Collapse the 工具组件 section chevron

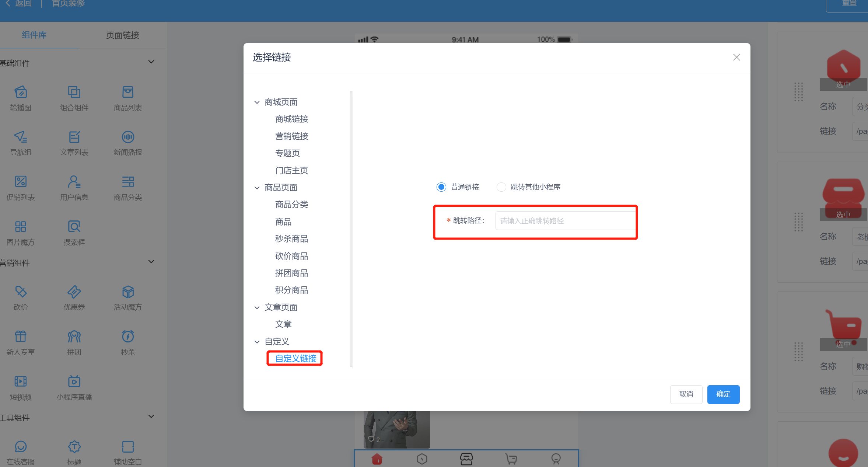click(151, 417)
